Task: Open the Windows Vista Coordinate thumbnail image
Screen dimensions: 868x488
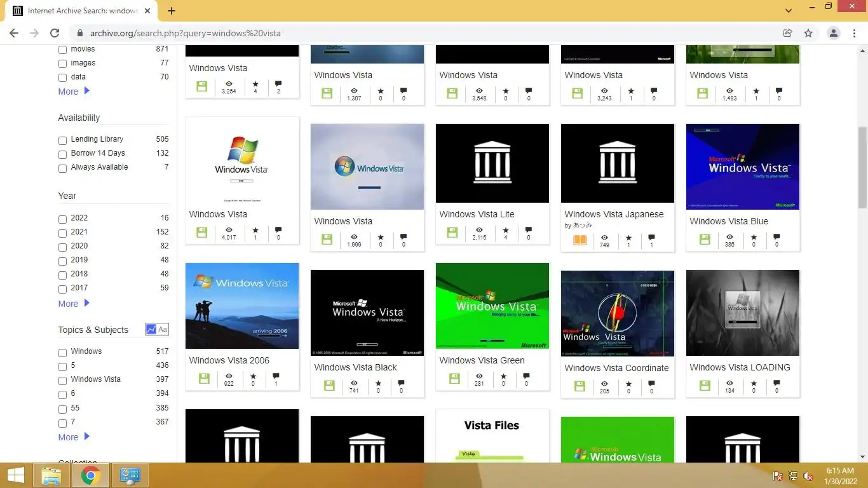Action: [x=618, y=313]
